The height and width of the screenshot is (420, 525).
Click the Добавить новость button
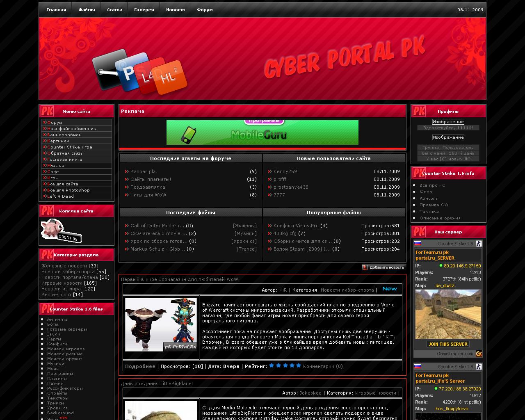pyautogui.click(x=384, y=267)
